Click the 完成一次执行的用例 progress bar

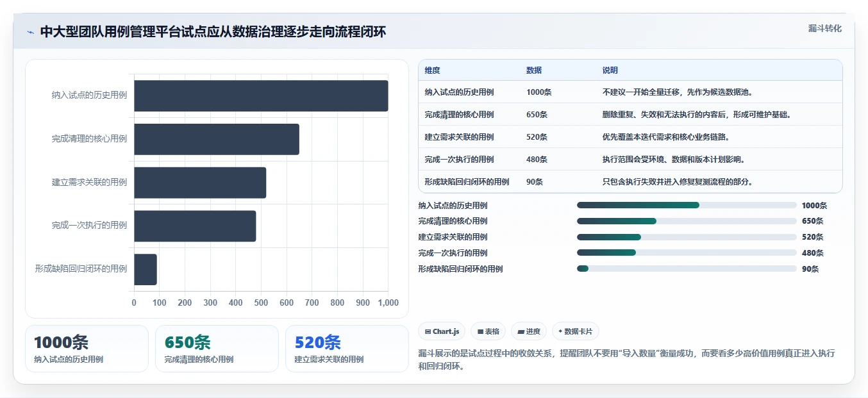click(687, 253)
